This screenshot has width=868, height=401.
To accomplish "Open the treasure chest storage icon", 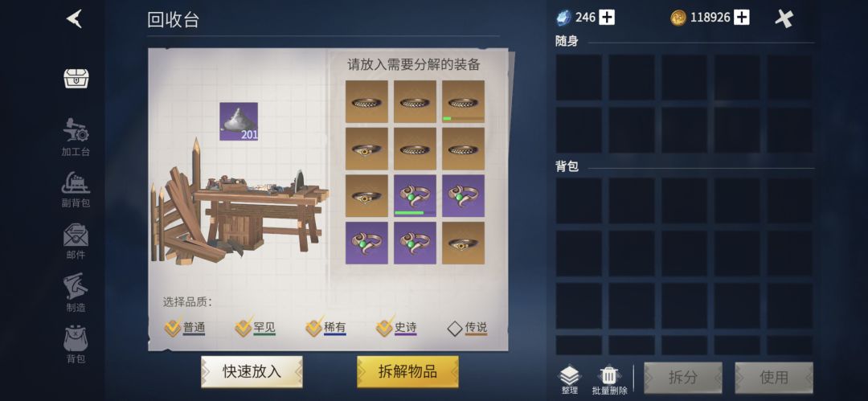I will [x=76, y=79].
